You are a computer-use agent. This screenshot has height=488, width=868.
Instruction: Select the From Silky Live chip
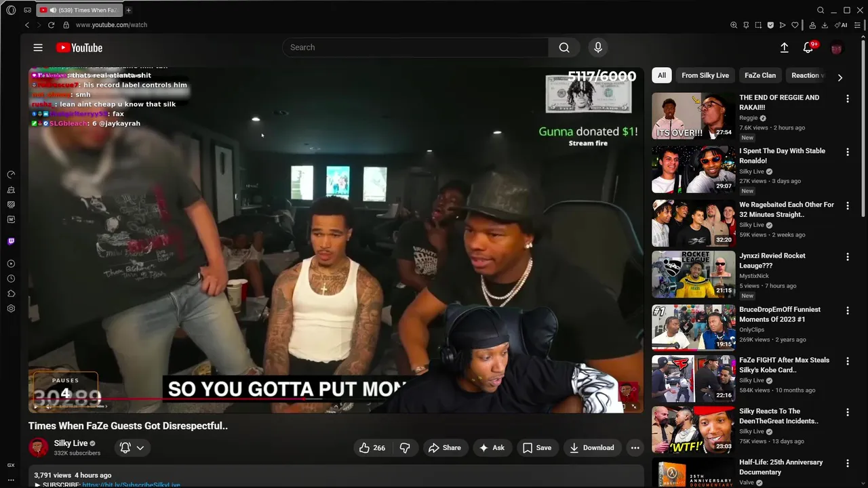[x=705, y=75]
